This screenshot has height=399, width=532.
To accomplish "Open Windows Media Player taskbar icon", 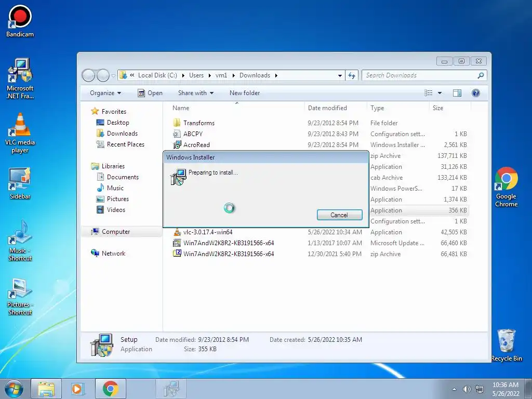I will [77, 389].
